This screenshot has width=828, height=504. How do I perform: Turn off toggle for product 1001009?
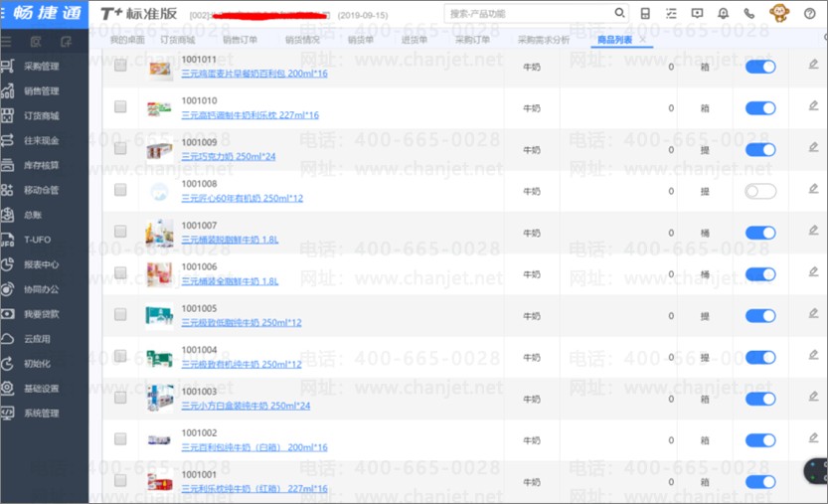(760, 149)
